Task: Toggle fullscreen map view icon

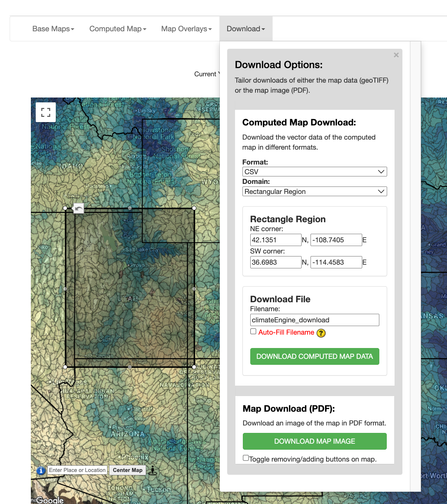Action: click(x=46, y=112)
